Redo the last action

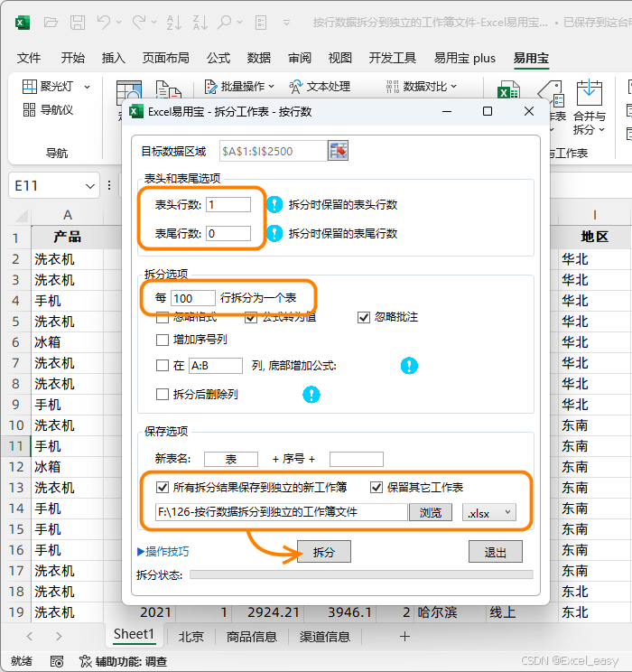[x=138, y=22]
